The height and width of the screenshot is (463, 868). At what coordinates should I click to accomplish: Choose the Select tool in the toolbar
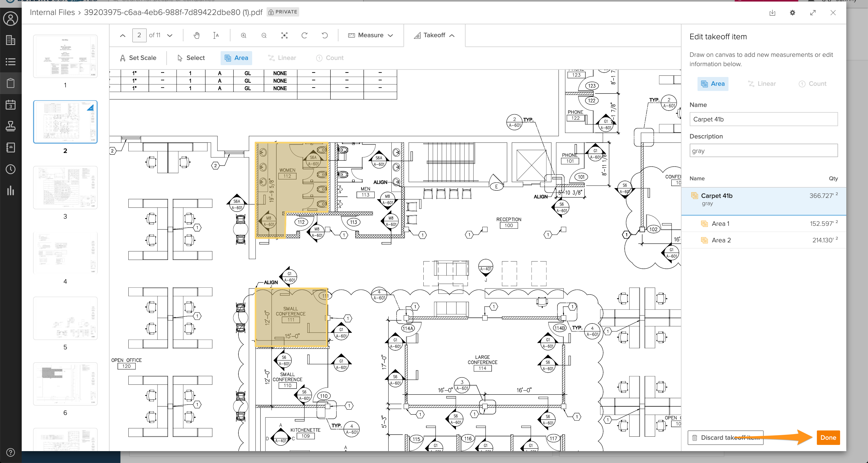click(191, 58)
